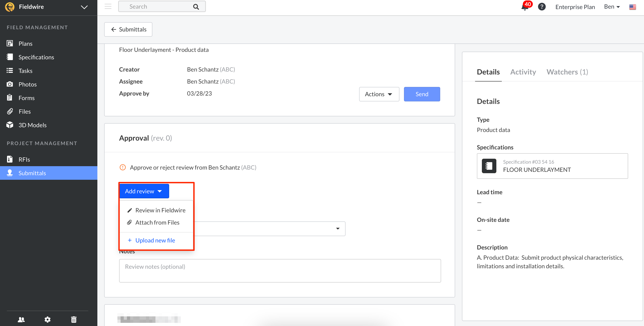
Task: Click the Approval (rev. 0) heading
Action: 146,138
